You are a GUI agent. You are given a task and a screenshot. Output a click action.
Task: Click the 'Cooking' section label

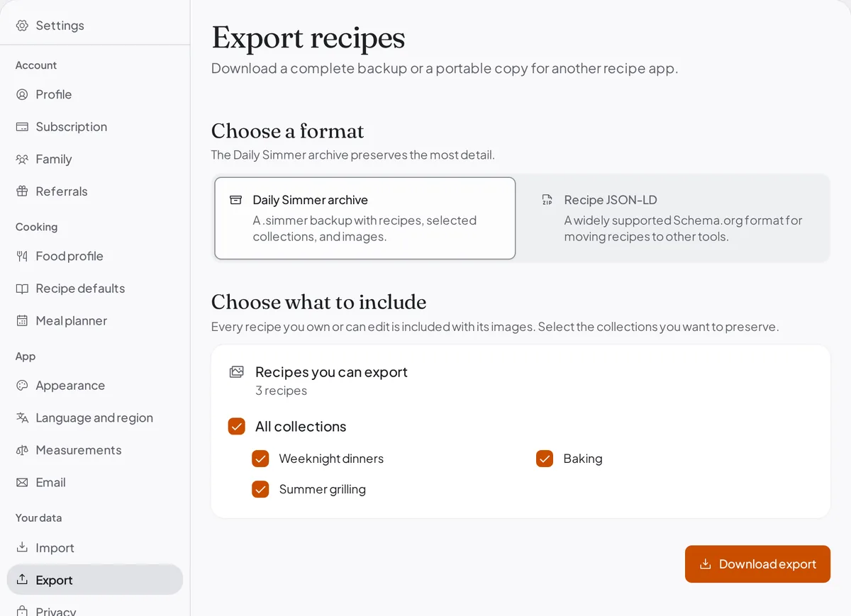(36, 227)
